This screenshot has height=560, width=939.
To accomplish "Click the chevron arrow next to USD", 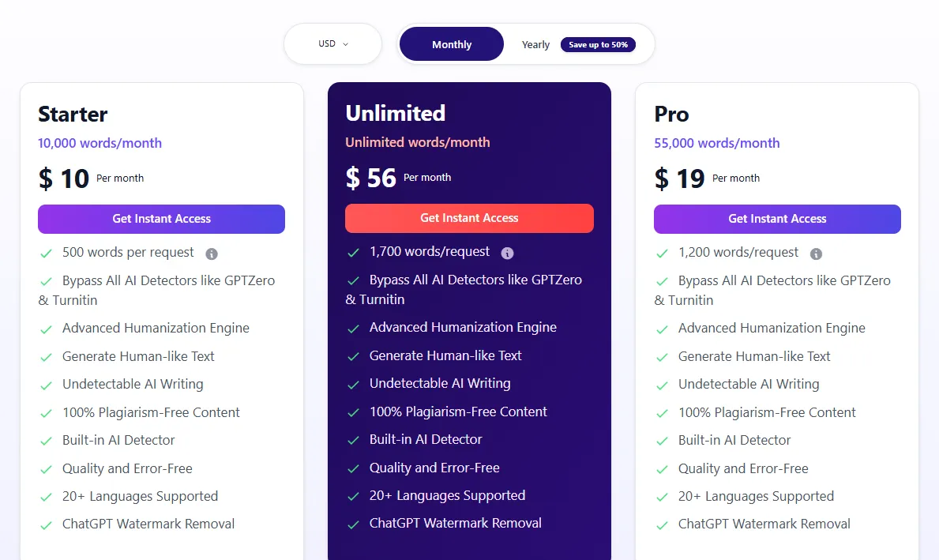I will click(346, 44).
